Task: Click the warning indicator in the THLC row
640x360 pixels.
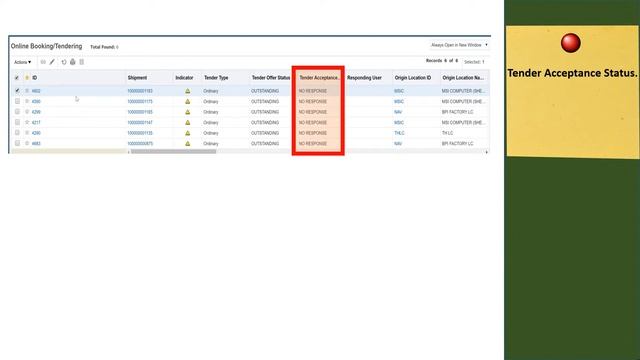Action: point(188,133)
